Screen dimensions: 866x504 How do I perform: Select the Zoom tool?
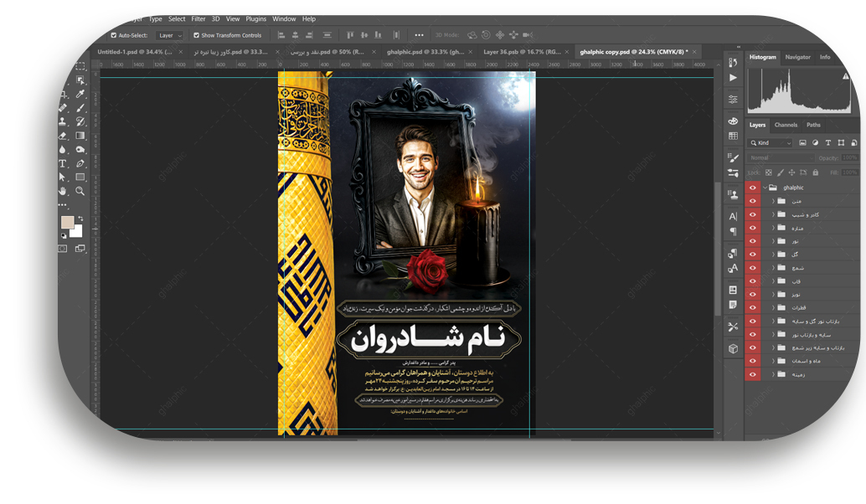click(x=80, y=191)
